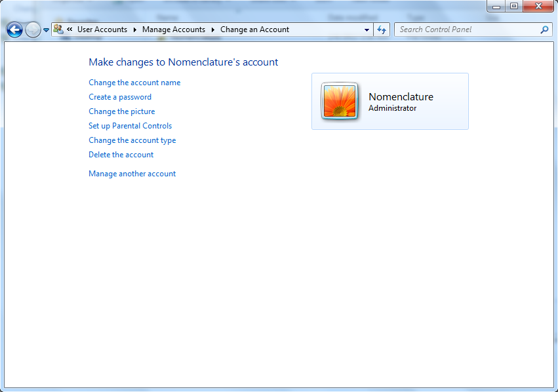This screenshot has height=392, width=558.
Task: Click the orange flower account picture
Action: tap(340, 101)
